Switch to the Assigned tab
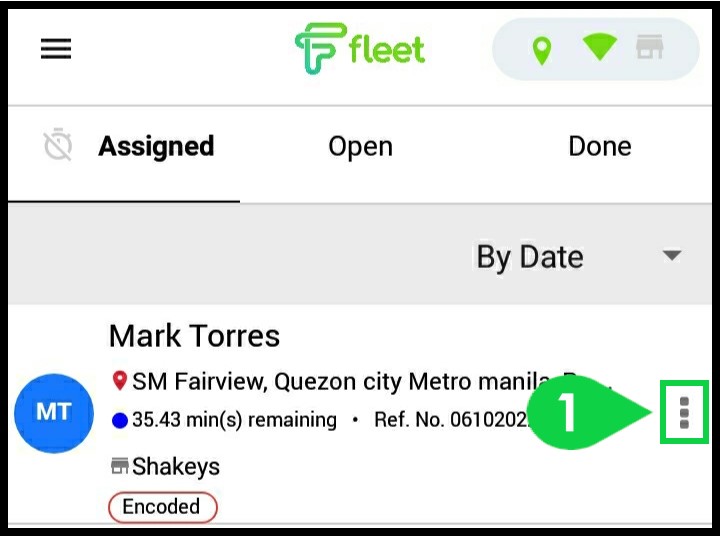Viewport: 720px width, 538px height. click(x=156, y=147)
